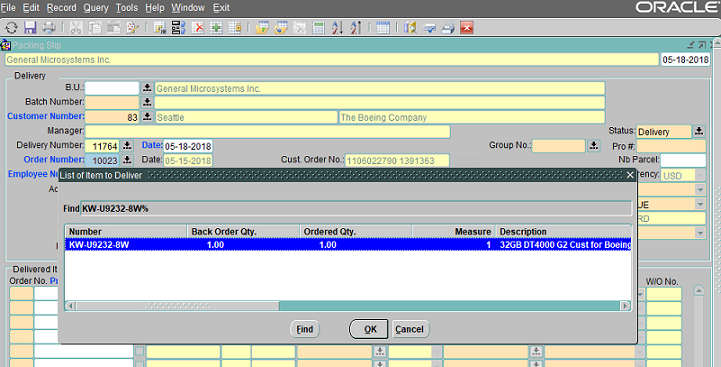Click the green-header calculator table icon
The height and width of the screenshot is (367, 721).
[318, 28]
